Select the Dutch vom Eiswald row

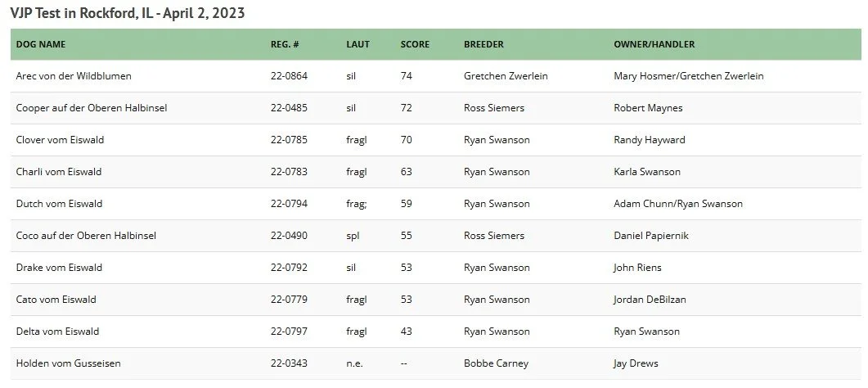click(436, 204)
